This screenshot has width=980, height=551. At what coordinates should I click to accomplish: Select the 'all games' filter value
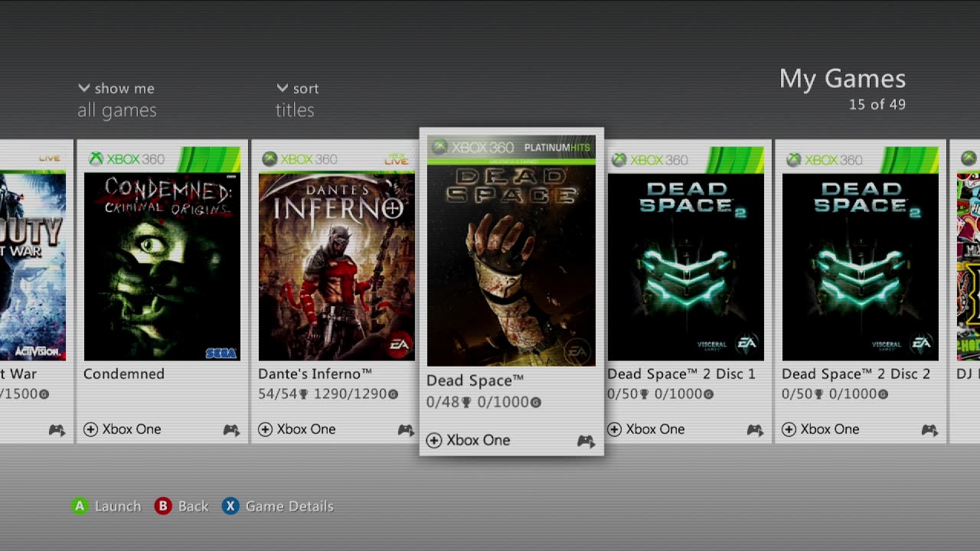coord(117,110)
